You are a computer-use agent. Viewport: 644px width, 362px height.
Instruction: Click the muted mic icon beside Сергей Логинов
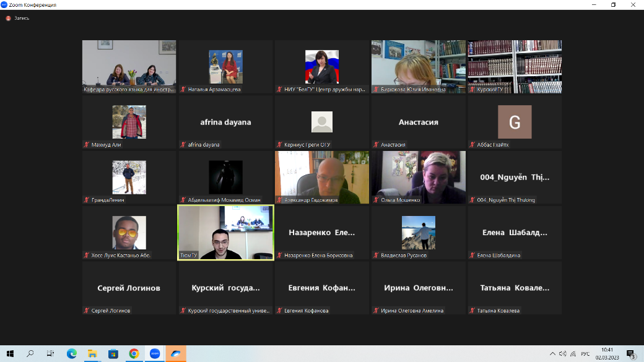87,311
